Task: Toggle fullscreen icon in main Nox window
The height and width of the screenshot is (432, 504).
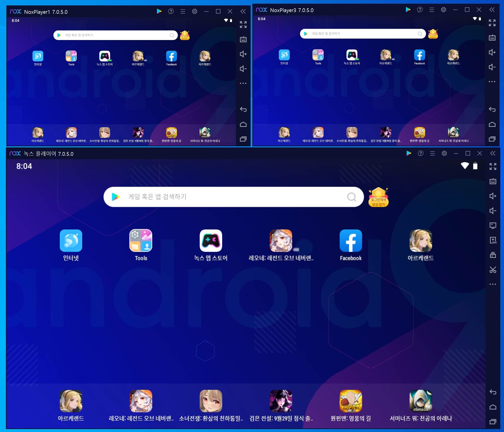Action: click(x=493, y=166)
